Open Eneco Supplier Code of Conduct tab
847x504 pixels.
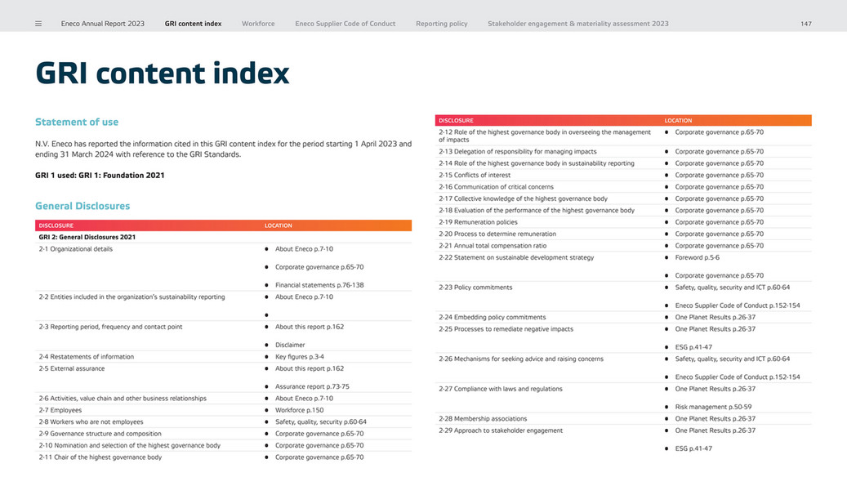pyautogui.click(x=345, y=24)
